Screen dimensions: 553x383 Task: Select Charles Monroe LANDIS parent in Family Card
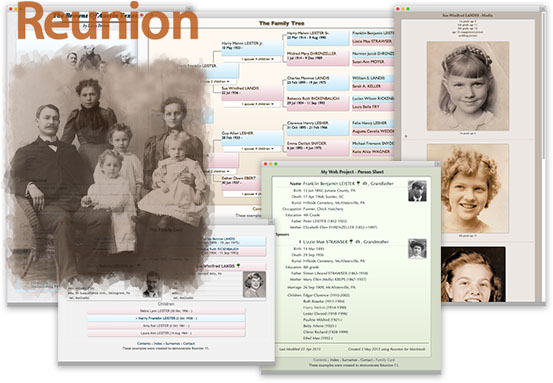click(x=234, y=241)
